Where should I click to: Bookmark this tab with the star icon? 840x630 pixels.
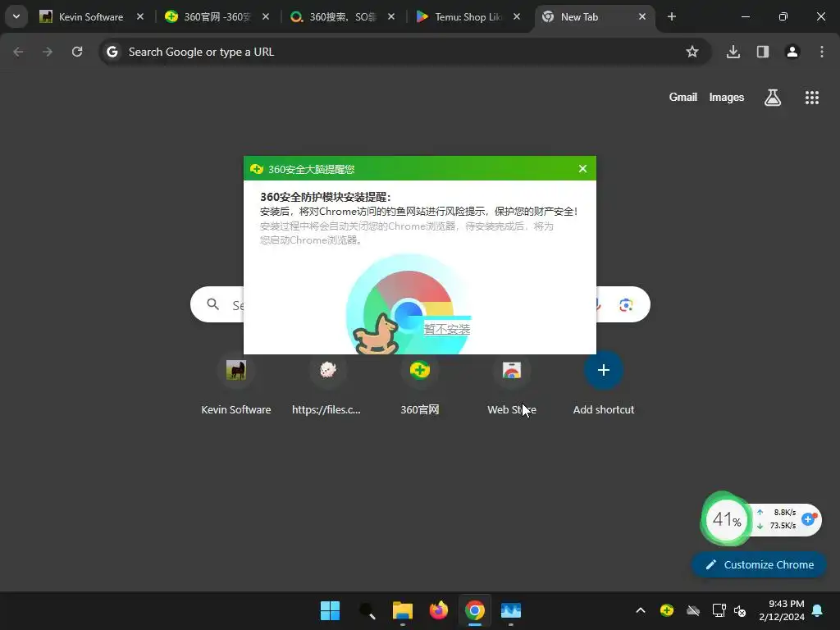pyautogui.click(x=692, y=52)
